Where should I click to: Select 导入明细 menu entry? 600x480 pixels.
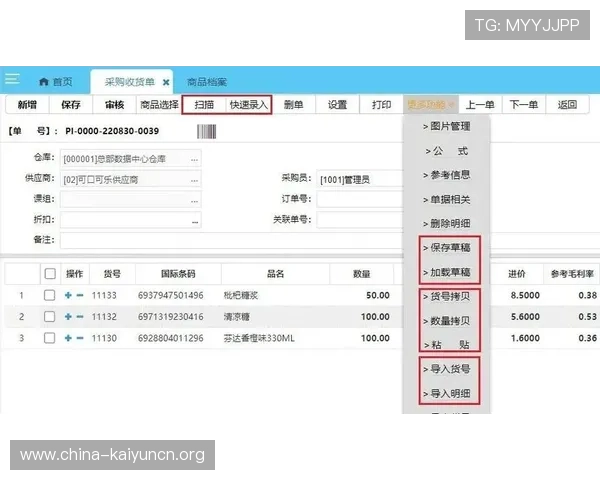pyautogui.click(x=447, y=393)
